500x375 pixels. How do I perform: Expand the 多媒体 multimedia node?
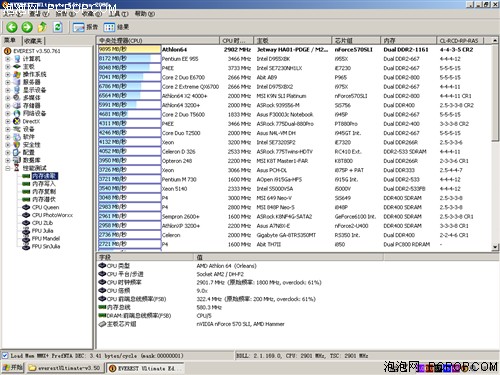tap(8, 98)
